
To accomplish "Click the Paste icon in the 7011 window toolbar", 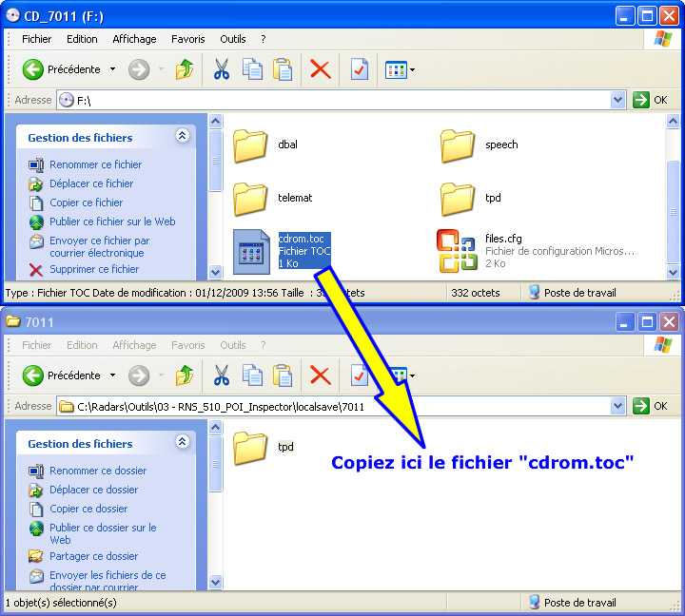I will [283, 375].
